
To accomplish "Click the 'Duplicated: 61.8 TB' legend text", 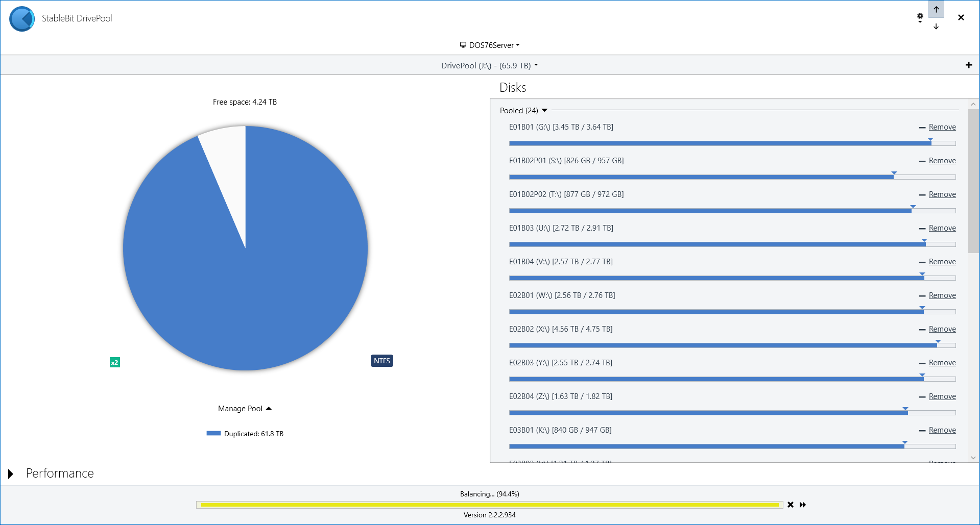I will coord(254,434).
